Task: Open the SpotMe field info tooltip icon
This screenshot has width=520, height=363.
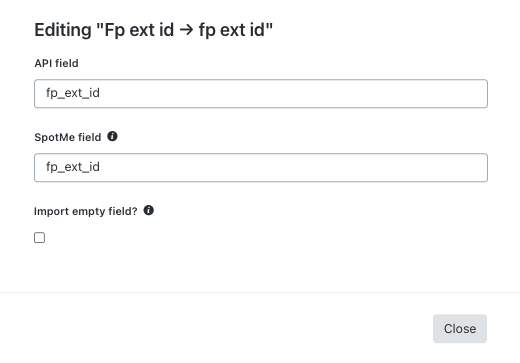Action: point(112,136)
